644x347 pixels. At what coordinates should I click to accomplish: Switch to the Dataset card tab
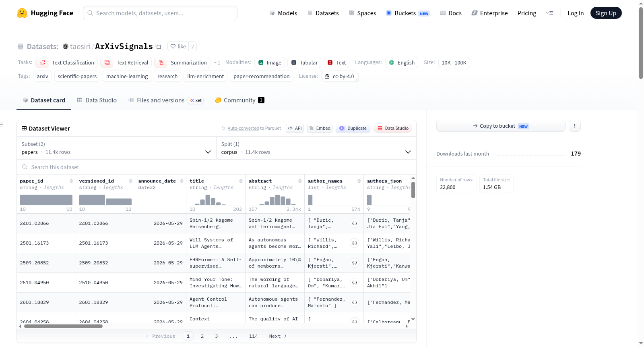44,100
